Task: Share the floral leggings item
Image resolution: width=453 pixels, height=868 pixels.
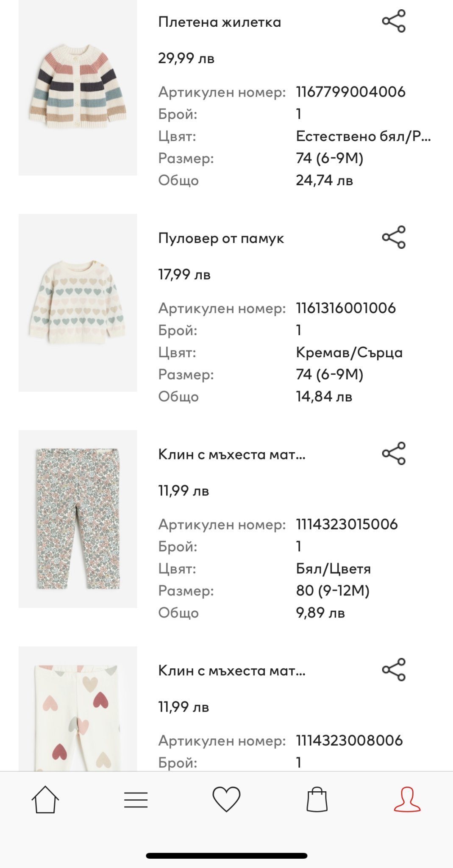Action: (394, 453)
